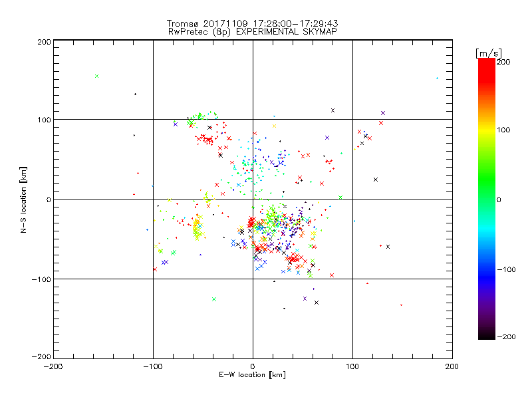Click the '[m/s]' colorbar unit label
532x399 pixels.
tap(489, 53)
